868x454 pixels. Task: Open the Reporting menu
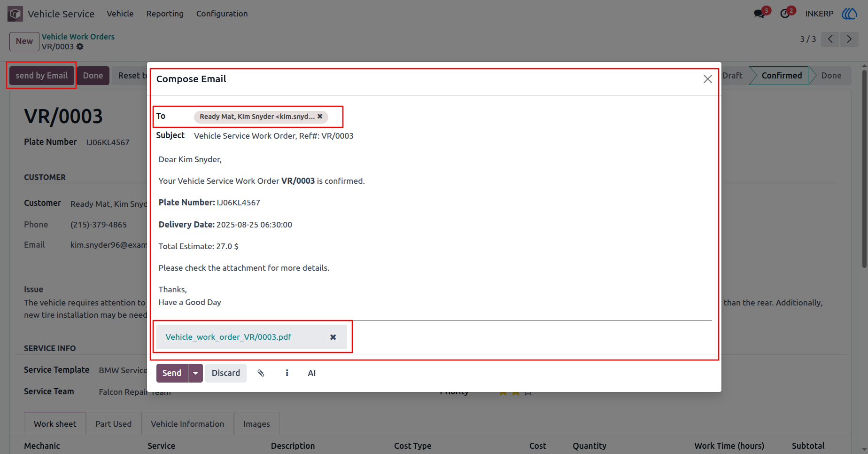[165, 14]
